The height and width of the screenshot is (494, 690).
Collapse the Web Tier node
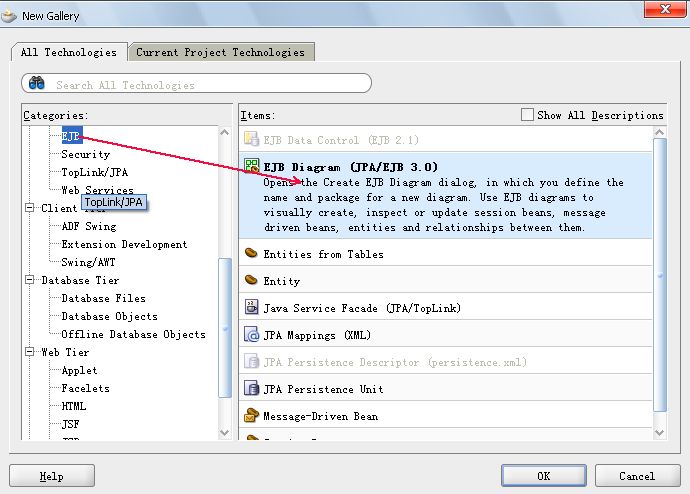click(x=29, y=351)
